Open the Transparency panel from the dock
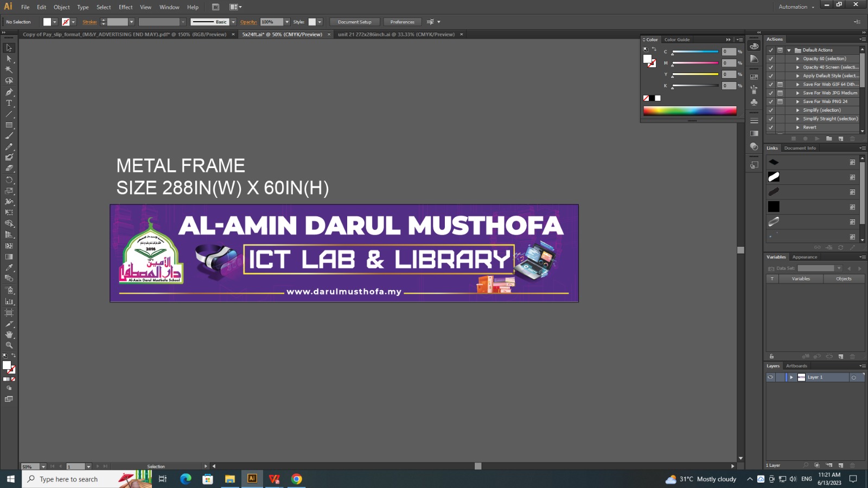 754,146
